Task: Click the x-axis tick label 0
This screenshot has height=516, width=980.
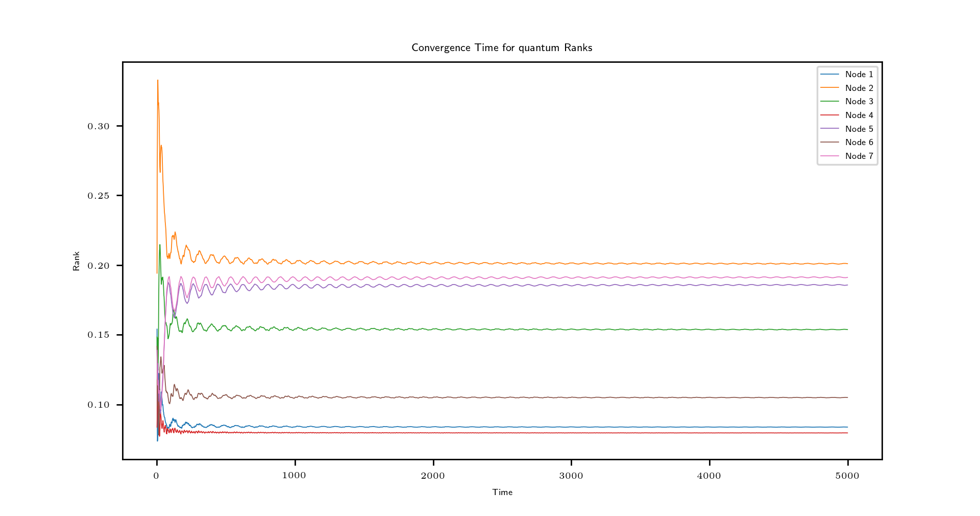Action: click(x=156, y=476)
